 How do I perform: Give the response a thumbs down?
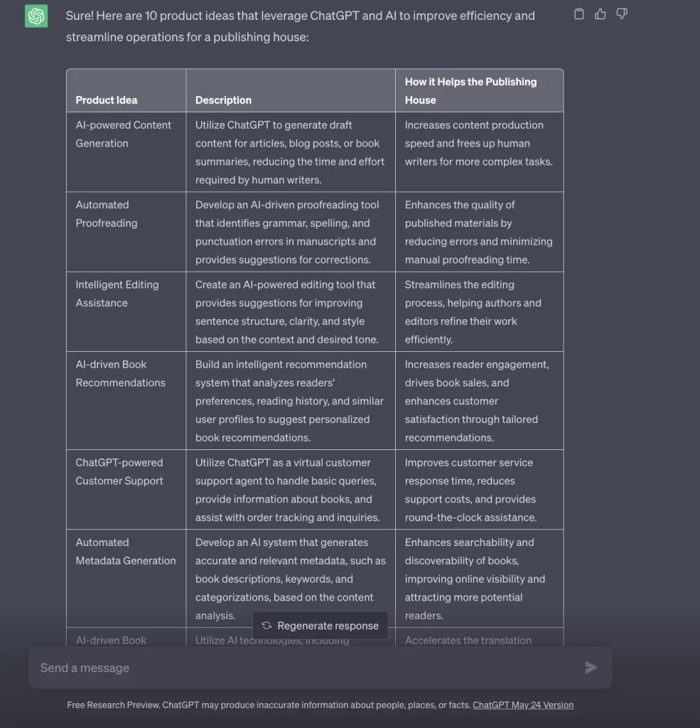(622, 14)
